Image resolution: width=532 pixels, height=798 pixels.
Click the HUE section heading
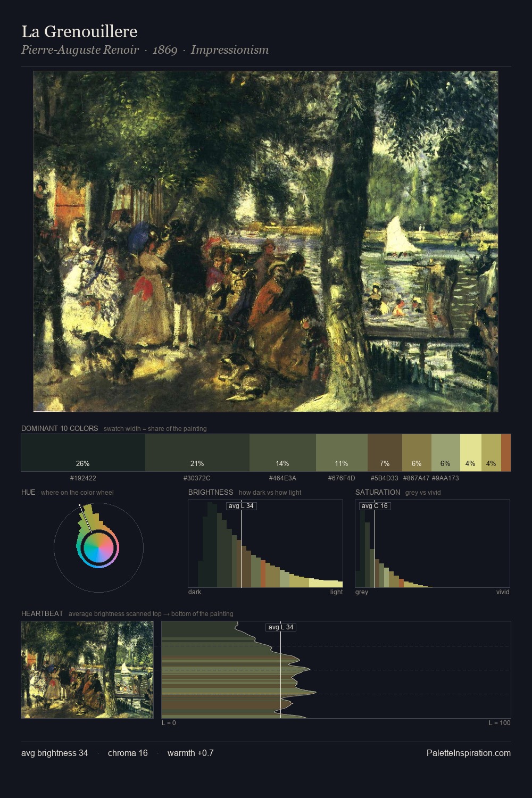(x=28, y=492)
